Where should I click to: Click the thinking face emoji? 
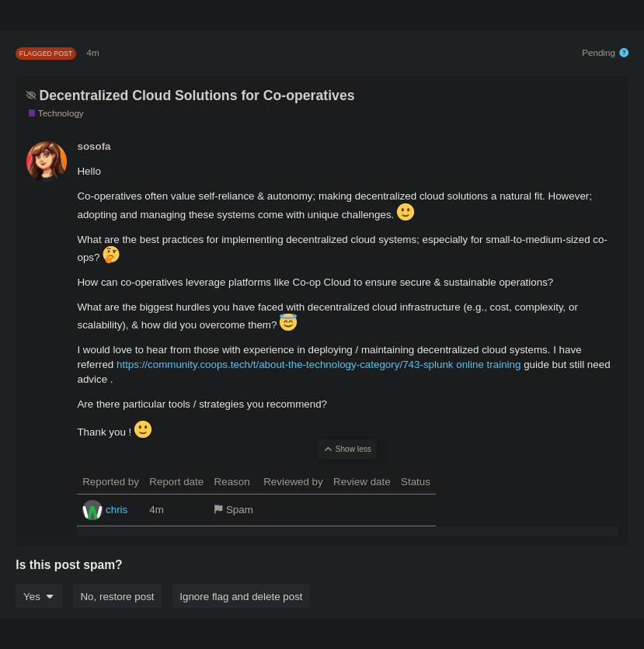111,255
